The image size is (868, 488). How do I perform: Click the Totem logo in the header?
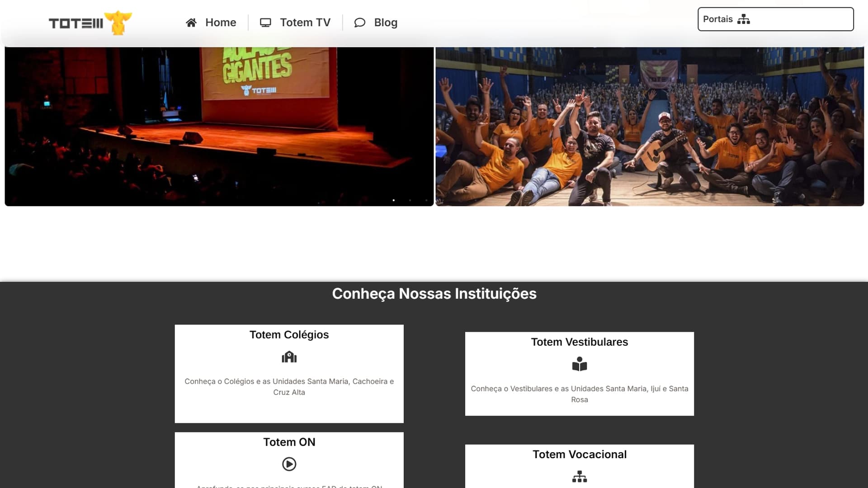click(x=90, y=23)
